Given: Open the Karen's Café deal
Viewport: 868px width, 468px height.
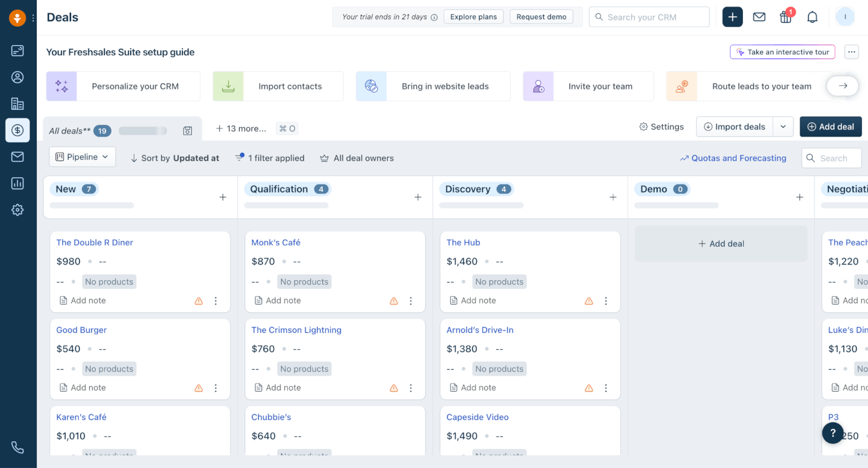Looking at the screenshot, I should [81, 417].
